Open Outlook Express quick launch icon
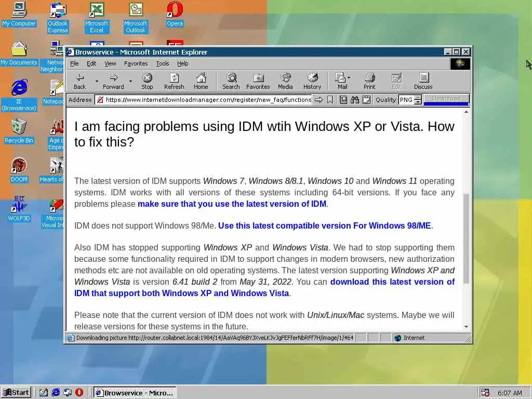The image size is (532, 399). (67, 393)
